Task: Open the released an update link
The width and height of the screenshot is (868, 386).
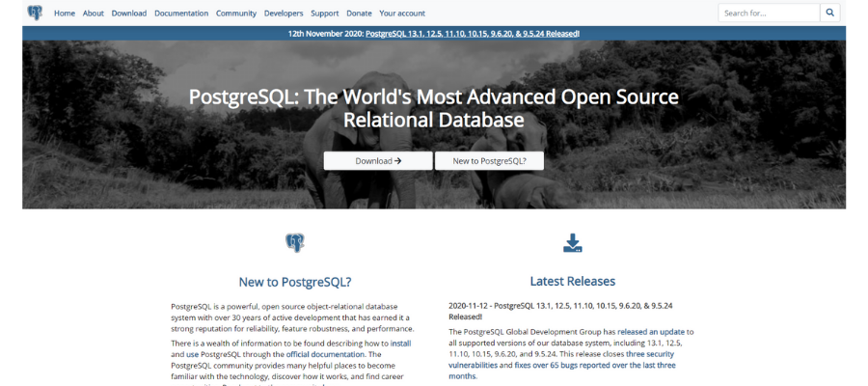Action: point(652,332)
